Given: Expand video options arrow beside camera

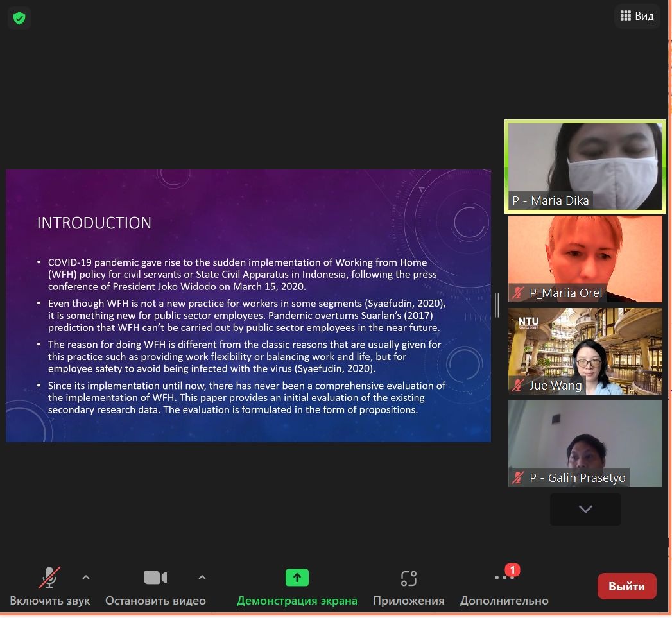Looking at the screenshot, I should (x=202, y=578).
